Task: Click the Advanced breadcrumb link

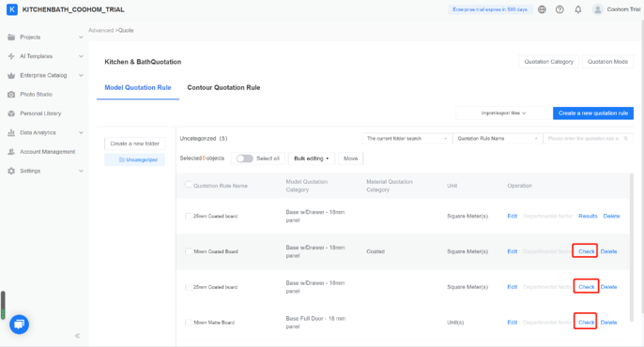Action: pos(101,30)
